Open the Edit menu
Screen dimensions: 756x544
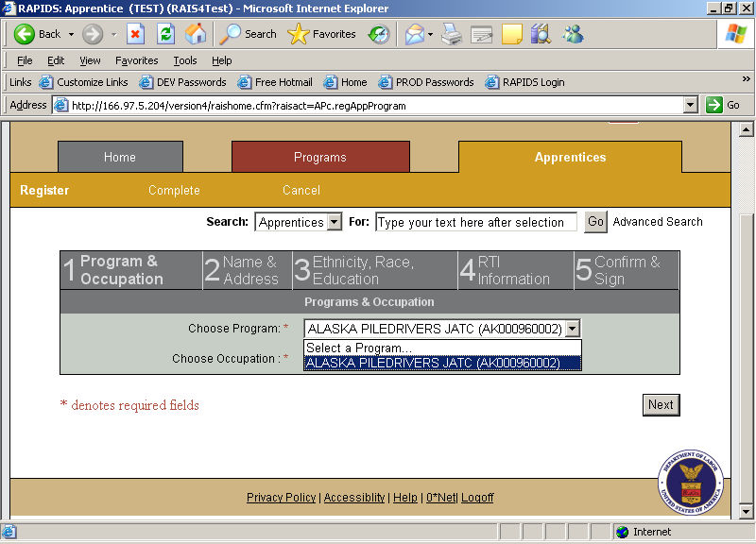coord(56,60)
